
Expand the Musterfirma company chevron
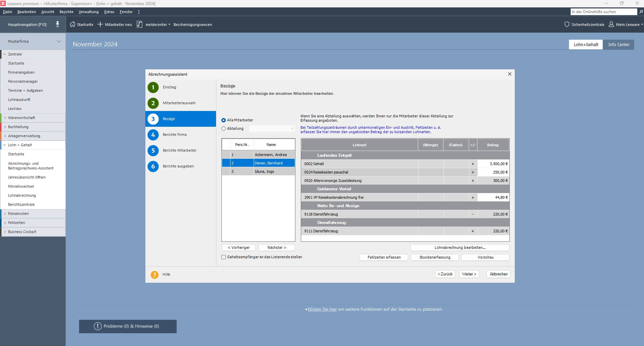(59, 41)
